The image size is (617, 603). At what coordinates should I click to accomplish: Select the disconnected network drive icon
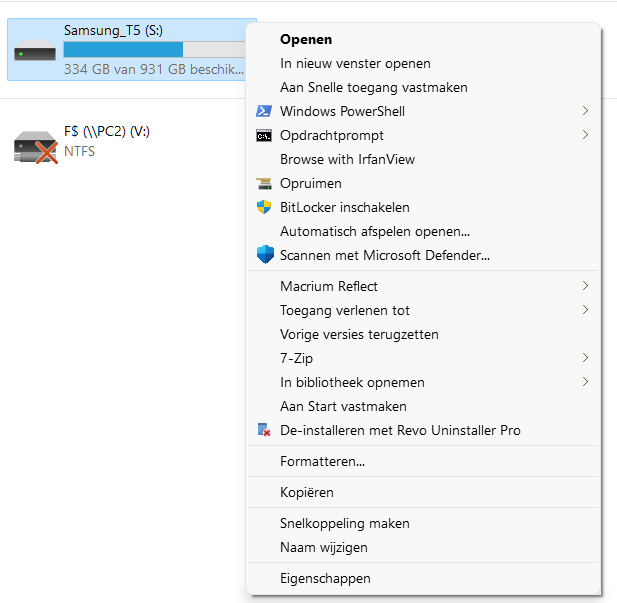coord(35,147)
